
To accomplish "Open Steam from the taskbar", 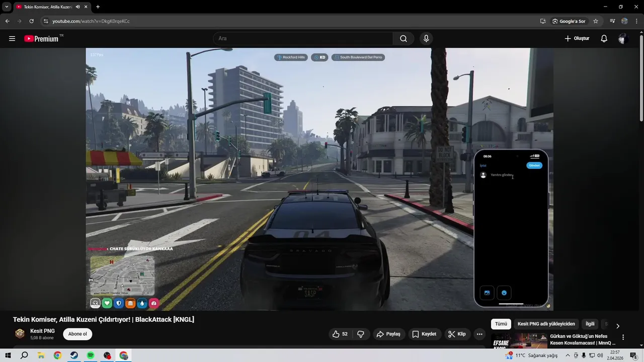I will (x=74, y=355).
